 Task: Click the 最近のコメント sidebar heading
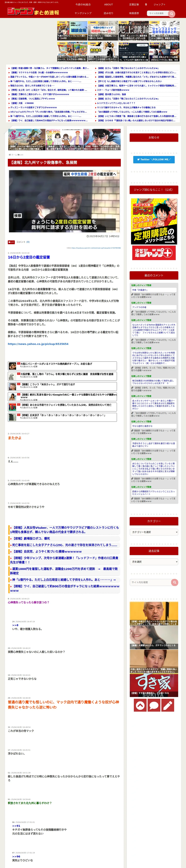click(154, 275)
